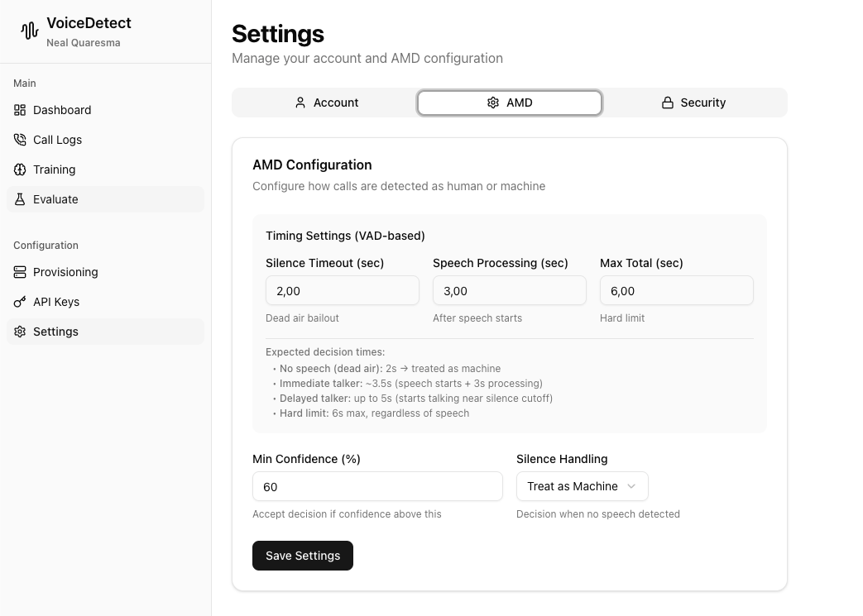Open Training via its globe icon
Image resolution: width=863 pixels, height=616 pixels.
[x=19, y=170]
